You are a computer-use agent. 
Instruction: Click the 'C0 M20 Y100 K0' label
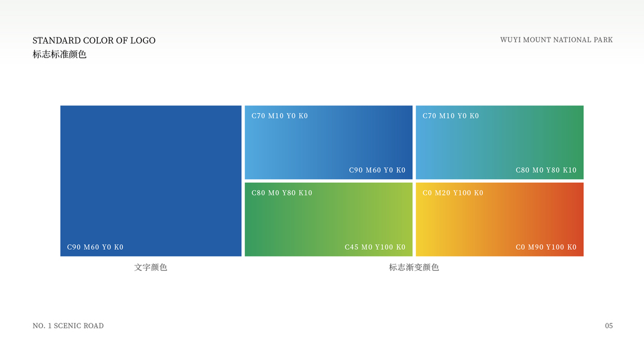coord(452,193)
